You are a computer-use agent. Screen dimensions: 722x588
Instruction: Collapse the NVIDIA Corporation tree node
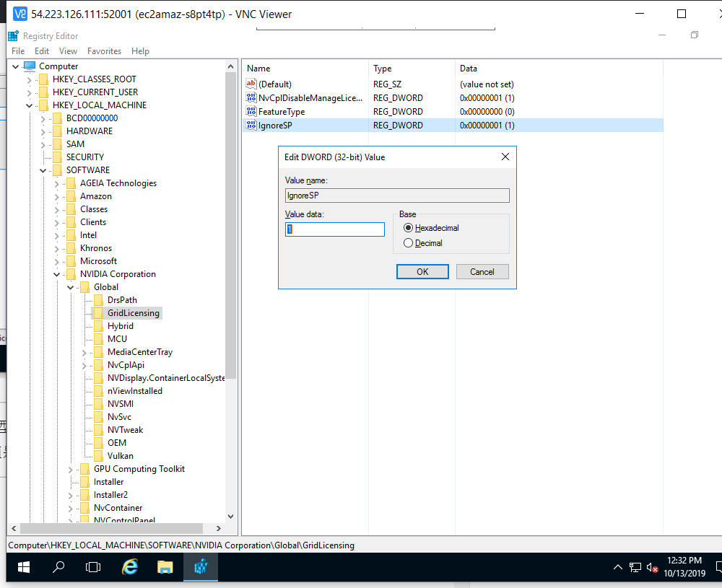57,275
